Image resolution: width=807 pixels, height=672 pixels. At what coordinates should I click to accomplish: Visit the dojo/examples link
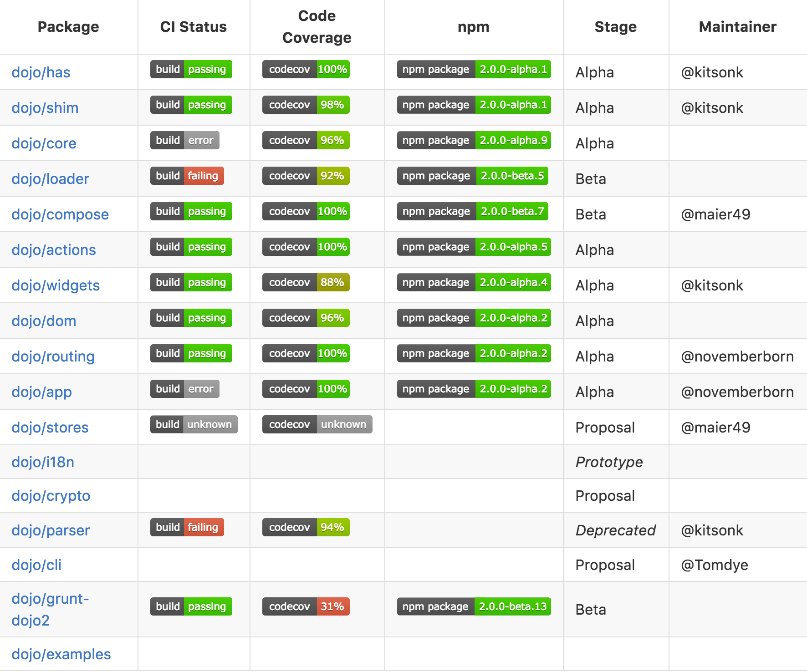[61, 654]
